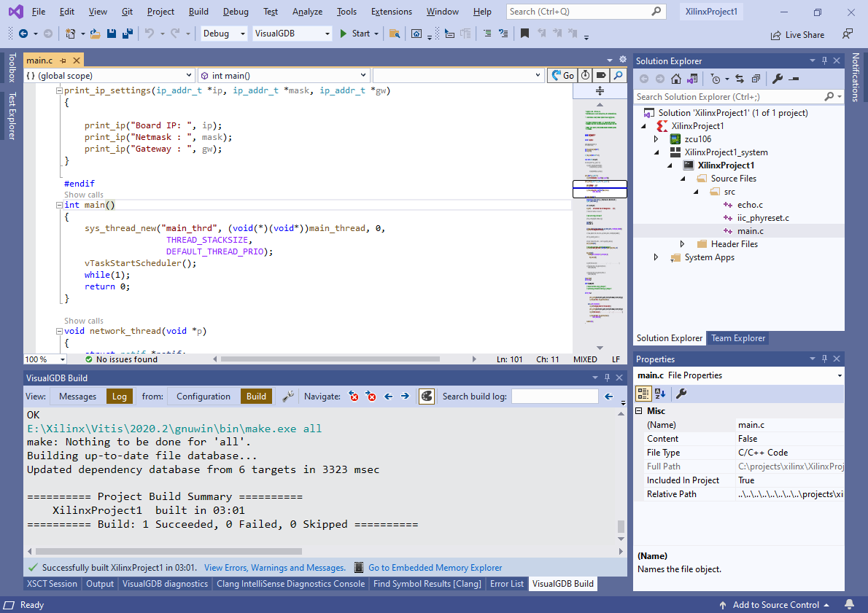Click the editor minimap scroll thumb
The height and width of the screenshot is (613, 868).
tap(600, 189)
